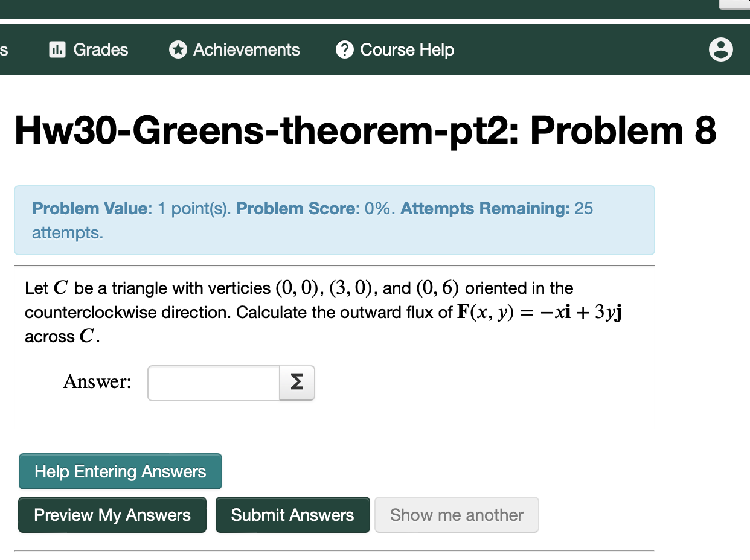Click the partially visible button at top right
This screenshot has height=560, width=750.
[x=737, y=5]
